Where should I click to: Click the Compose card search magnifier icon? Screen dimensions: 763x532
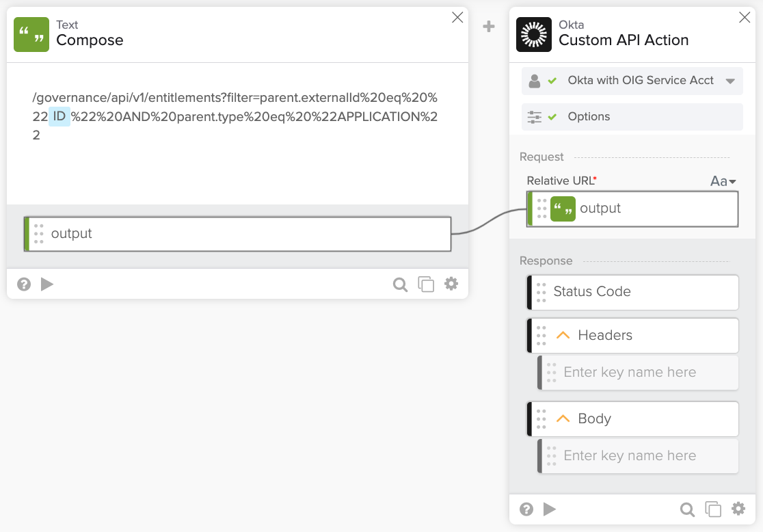[x=400, y=284]
